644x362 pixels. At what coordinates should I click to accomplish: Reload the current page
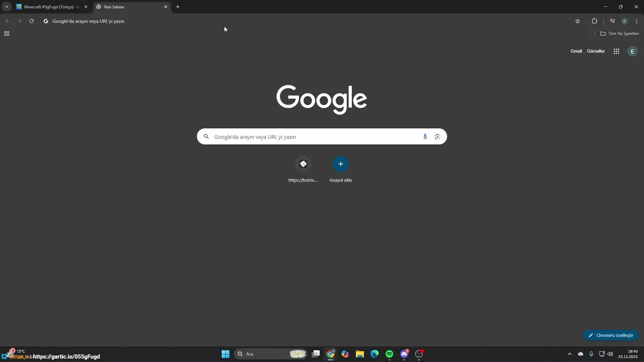[x=31, y=21]
